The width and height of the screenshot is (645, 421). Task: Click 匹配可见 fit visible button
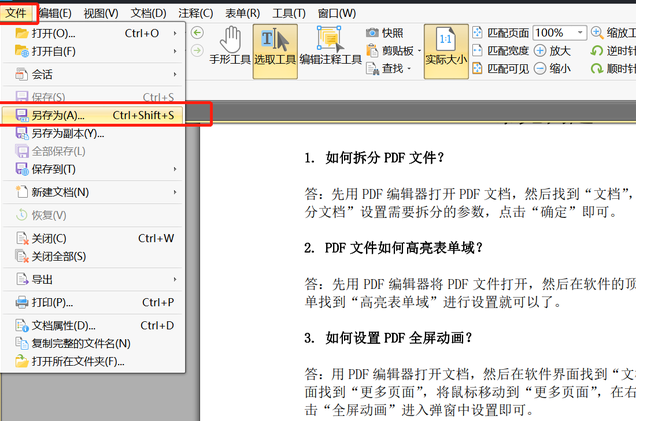[501, 68]
